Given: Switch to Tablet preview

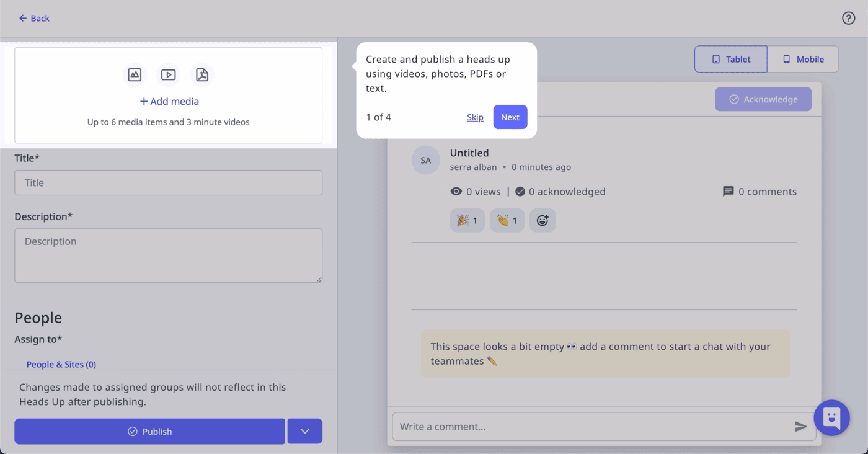Looking at the screenshot, I should (x=730, y=59).
